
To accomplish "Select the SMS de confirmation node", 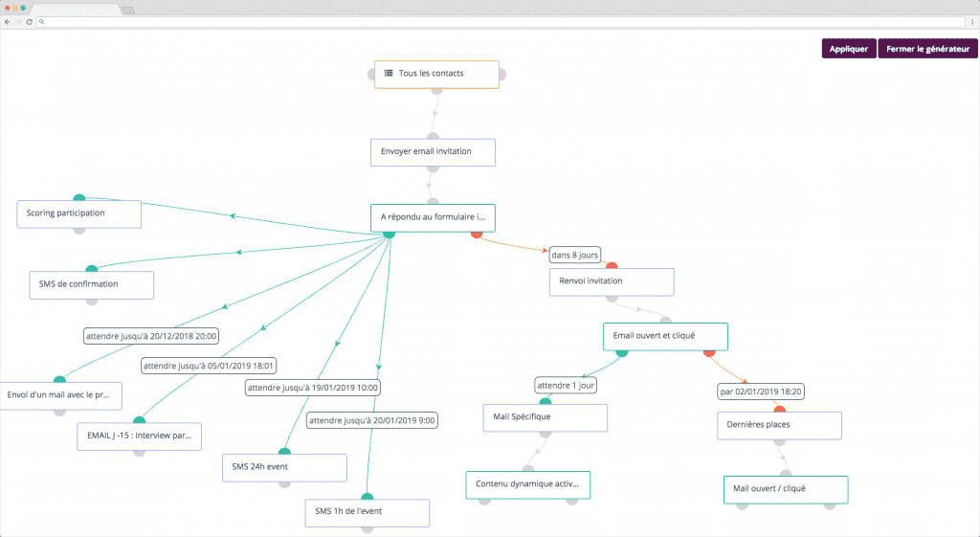I will pos(92,285).
